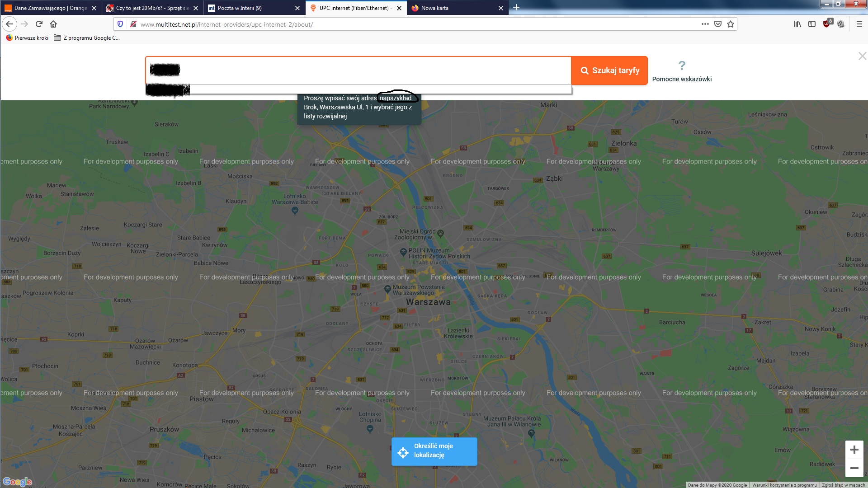Click the Warszawa city label

coord(428,302)
